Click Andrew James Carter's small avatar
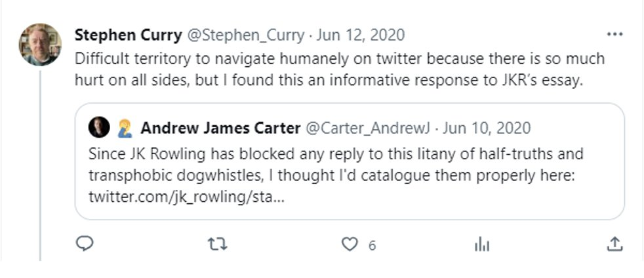This screenshot has width=644, height=278. pyautogui.click(x=99, y=127)
